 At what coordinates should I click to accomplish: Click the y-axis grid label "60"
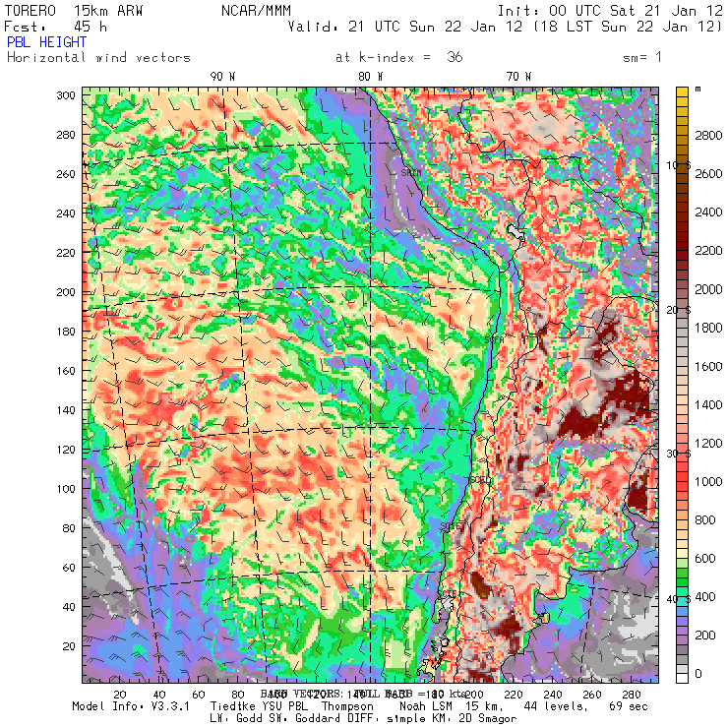(x=69, y=568)
